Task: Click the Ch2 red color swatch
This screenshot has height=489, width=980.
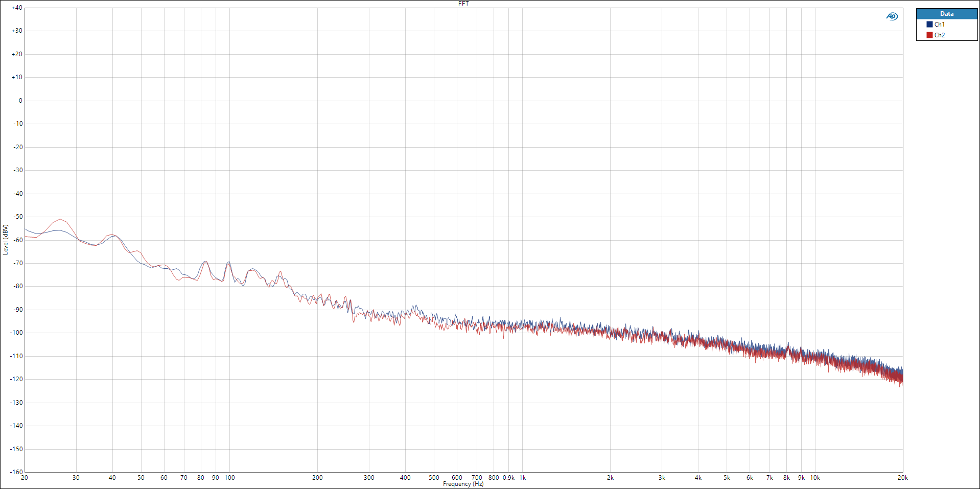Action: tap(929, 35)
